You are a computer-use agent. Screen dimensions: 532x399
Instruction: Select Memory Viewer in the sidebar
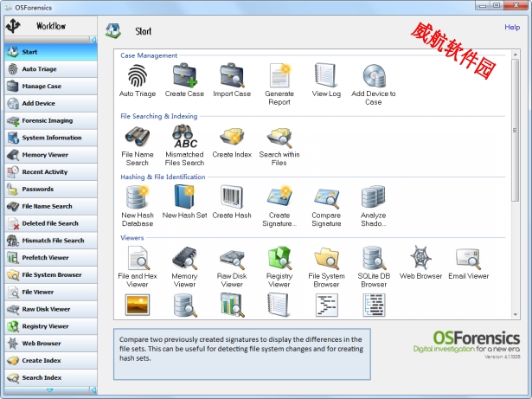51,155
